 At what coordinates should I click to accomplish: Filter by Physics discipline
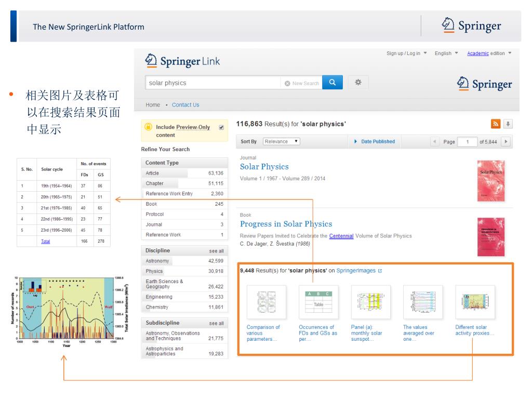click(184, 271)
